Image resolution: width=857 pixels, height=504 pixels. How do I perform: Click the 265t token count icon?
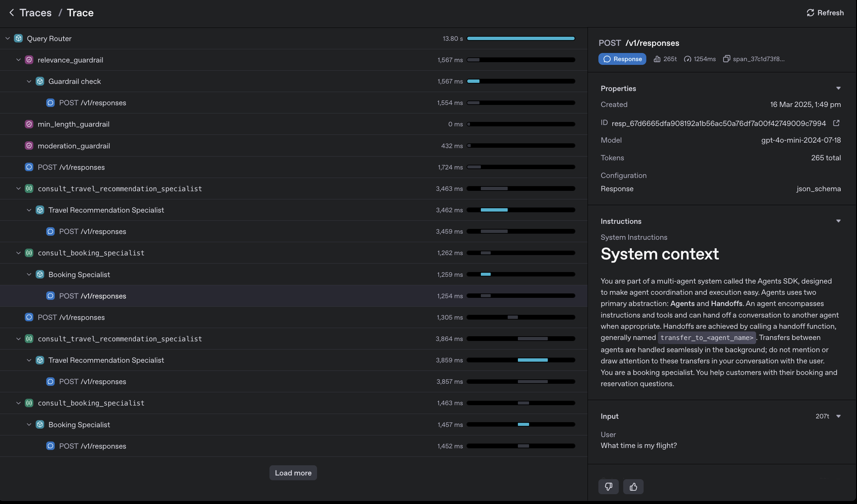pyautogui.click(x=657, y=59)
